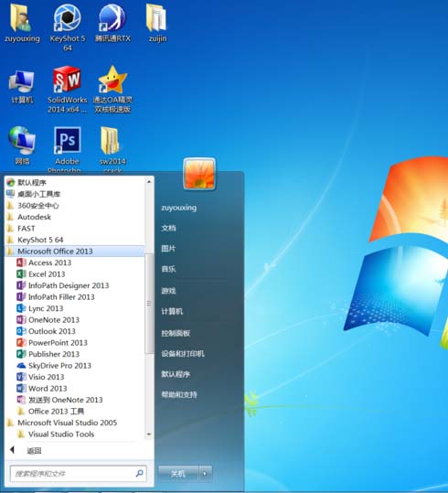The width and height of the screenshot is (448, 493).
Task: Launch Outlook 2013
Action: tap(46, 331)
